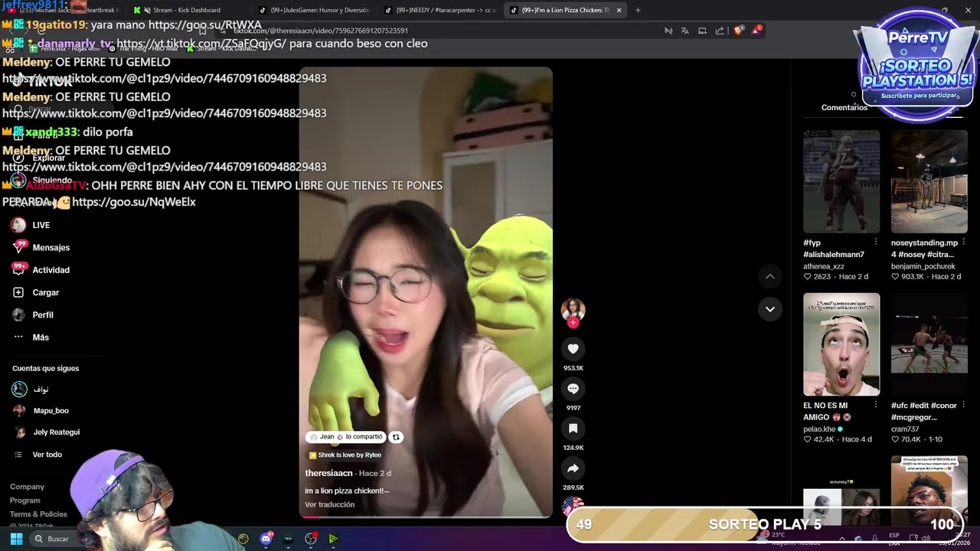Click the repost icon beside 'lo compartió'
The height and width of the screenshot is (551, 980).
[x=396, y=437]
